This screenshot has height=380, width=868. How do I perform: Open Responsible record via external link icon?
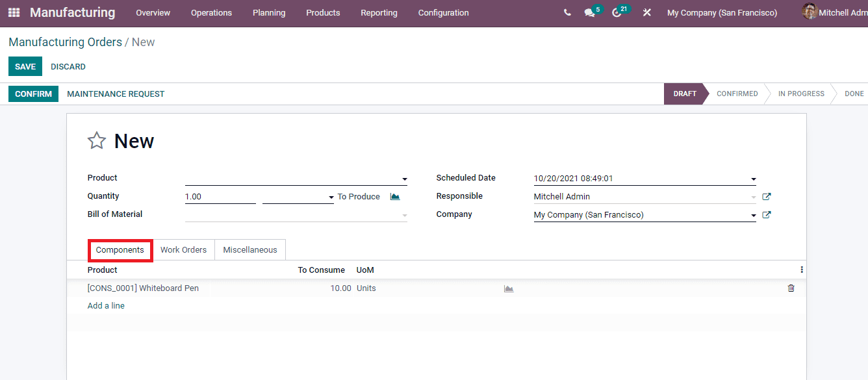click(x=767, y=196)
